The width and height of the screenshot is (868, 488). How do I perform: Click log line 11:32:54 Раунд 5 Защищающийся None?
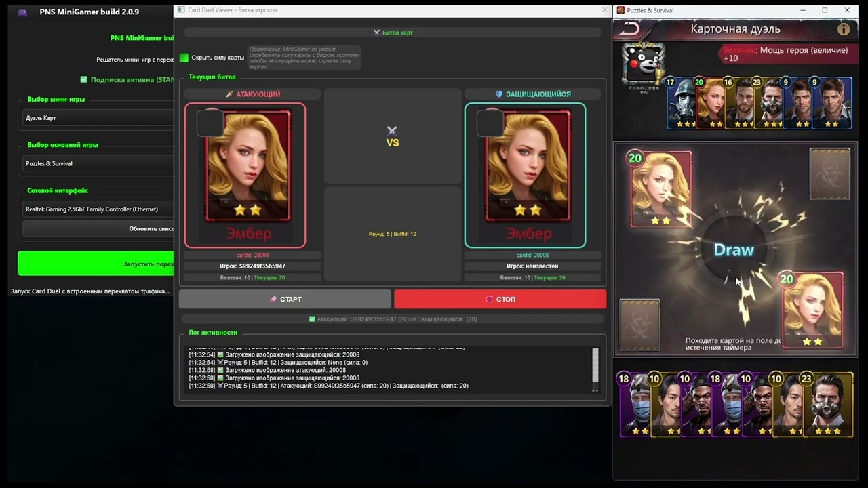pyautogui.click(x=278, y=363)
